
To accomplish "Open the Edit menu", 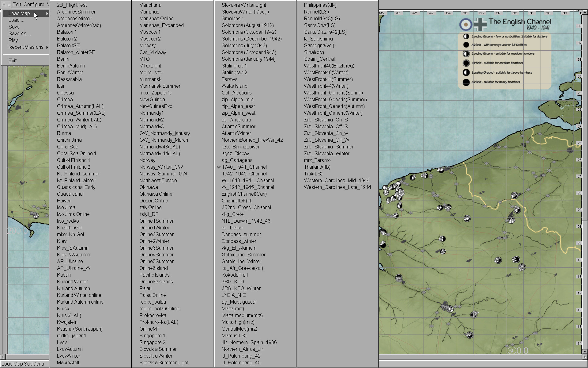I will pos(17,4).
